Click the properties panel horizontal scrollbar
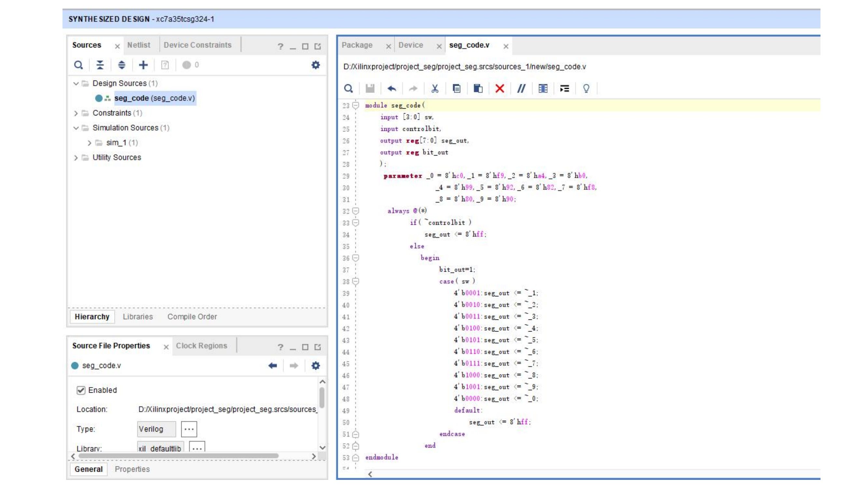Viewport: 868px width, 488px height. click(x=179, y=456)
